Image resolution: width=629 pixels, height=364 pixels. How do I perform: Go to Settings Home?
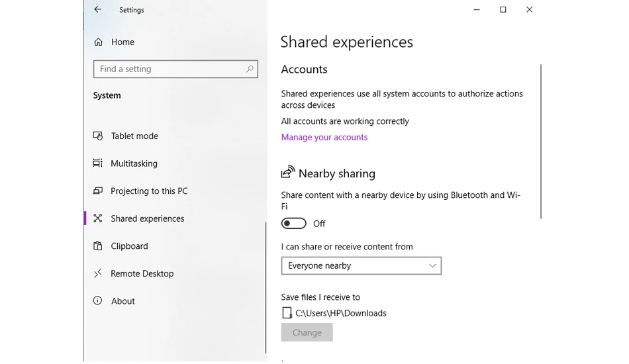(x=122, y=42)
